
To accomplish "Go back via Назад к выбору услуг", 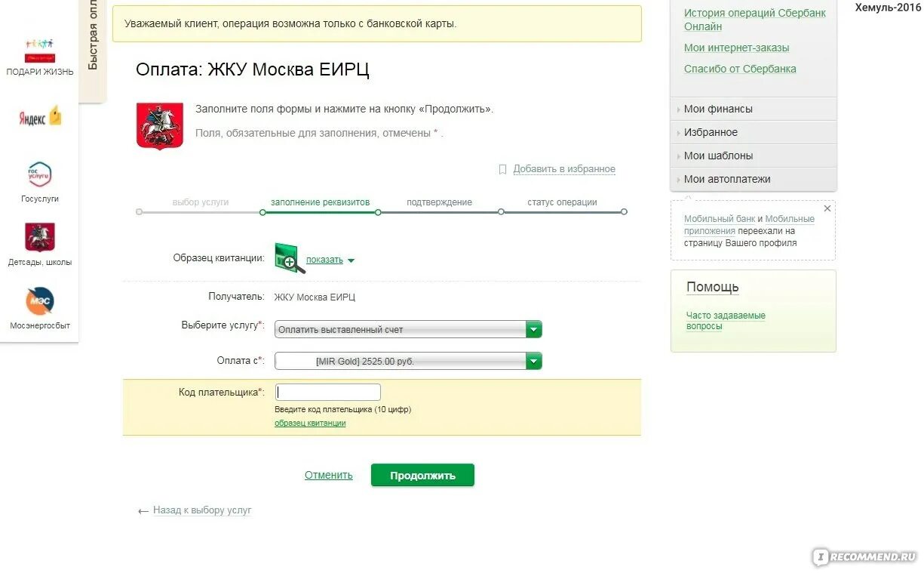I will coord(202,510).
